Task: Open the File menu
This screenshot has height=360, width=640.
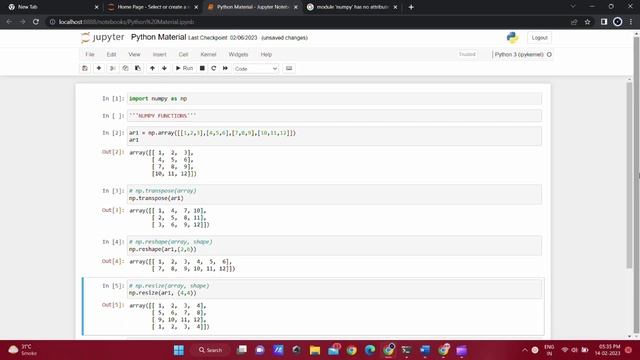Action: pos(90,54)
